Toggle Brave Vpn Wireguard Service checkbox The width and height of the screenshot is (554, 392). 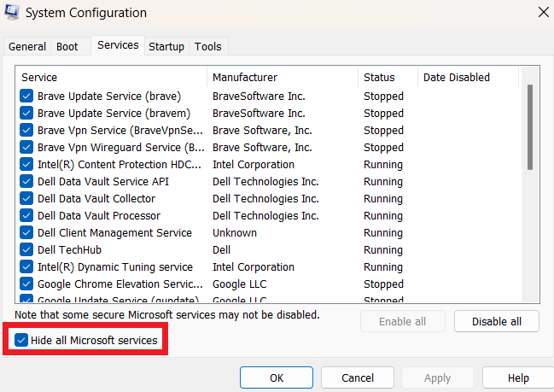click(x=26, y=147)
